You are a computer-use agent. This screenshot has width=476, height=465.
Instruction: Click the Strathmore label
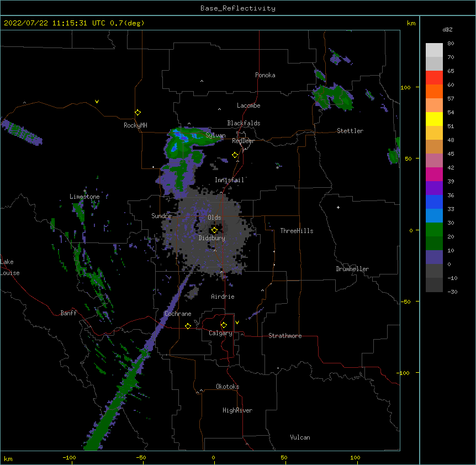coord(285,336)
